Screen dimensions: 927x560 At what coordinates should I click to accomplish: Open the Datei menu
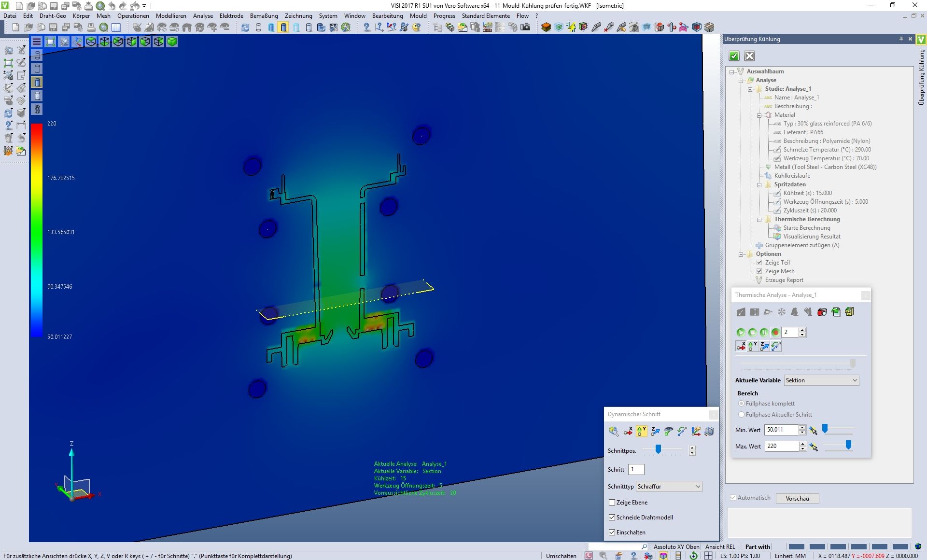tap(10, 16)
